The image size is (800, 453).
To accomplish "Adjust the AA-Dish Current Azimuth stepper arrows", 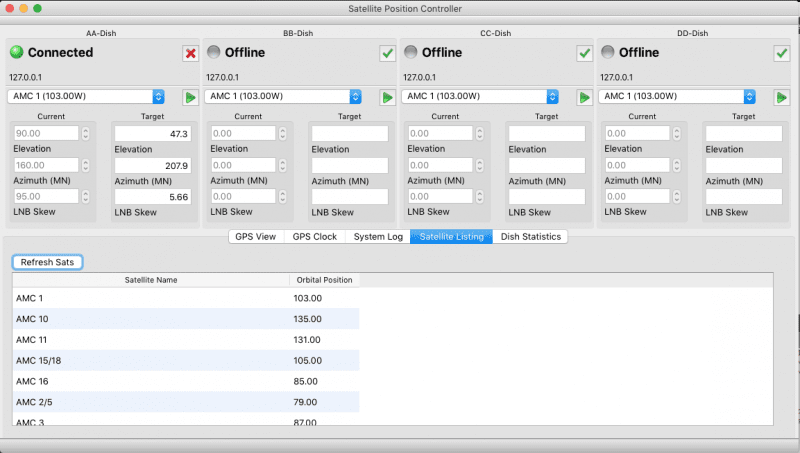I will tap(86, 165).
